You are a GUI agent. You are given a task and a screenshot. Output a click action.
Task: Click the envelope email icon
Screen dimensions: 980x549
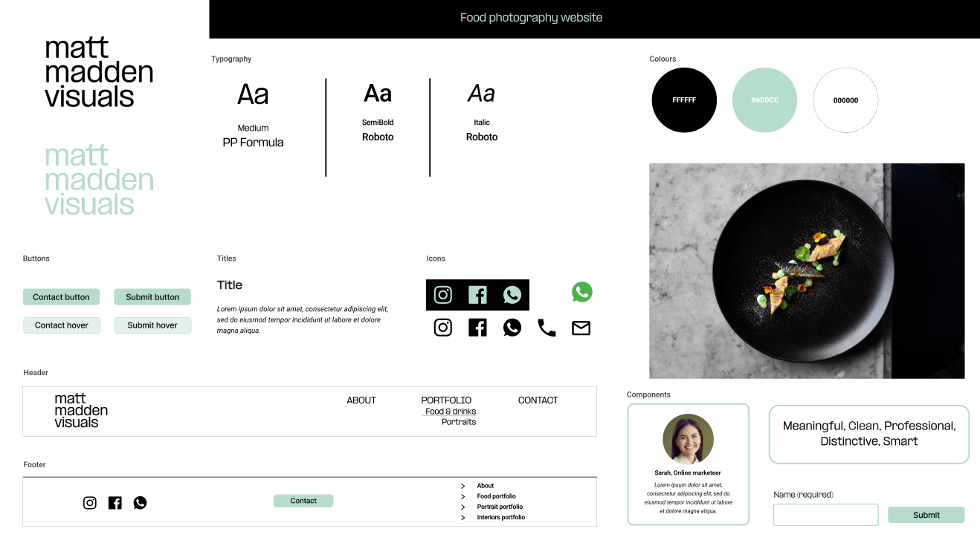pos(581,328)
